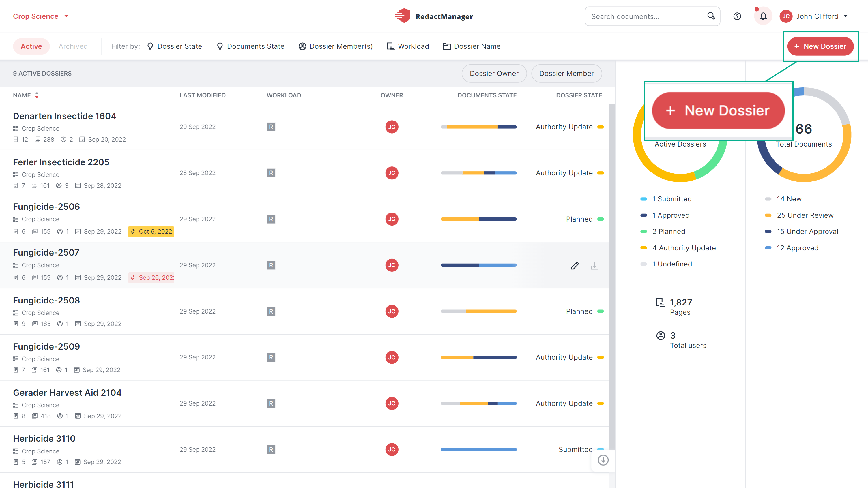868x488 pixels.
Task: Toggle the 4 Authority Update legend filter
Action: coord(678,248)
